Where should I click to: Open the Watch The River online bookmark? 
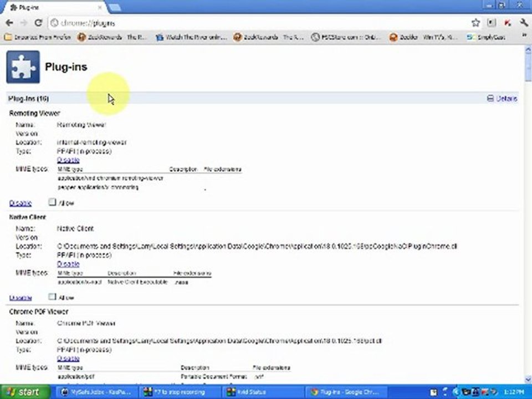click(x=191, y=37)
